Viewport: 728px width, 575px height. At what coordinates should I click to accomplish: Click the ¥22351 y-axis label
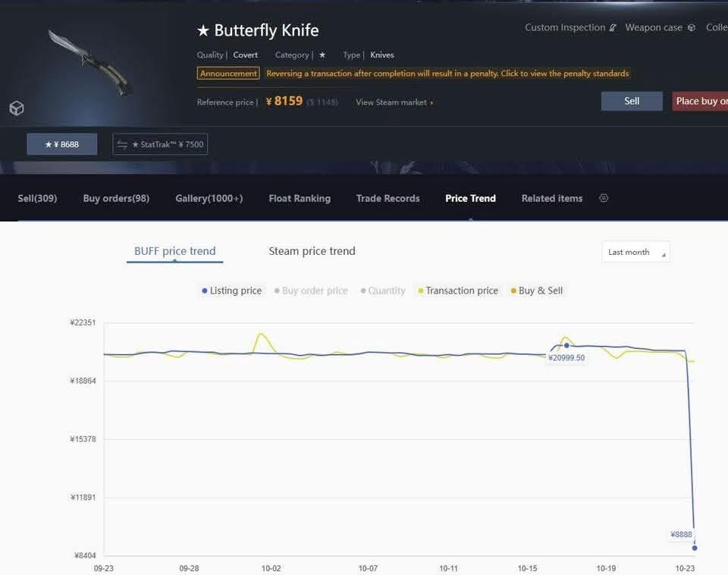83,323
